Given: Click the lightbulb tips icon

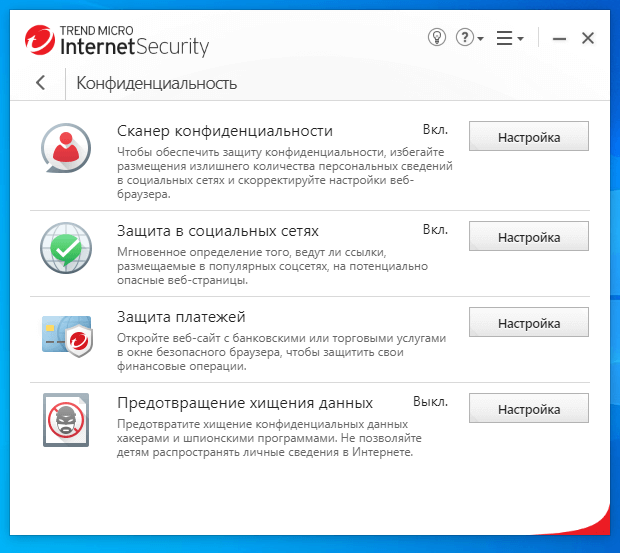Looking at the screenshot, I should [436, 38].
